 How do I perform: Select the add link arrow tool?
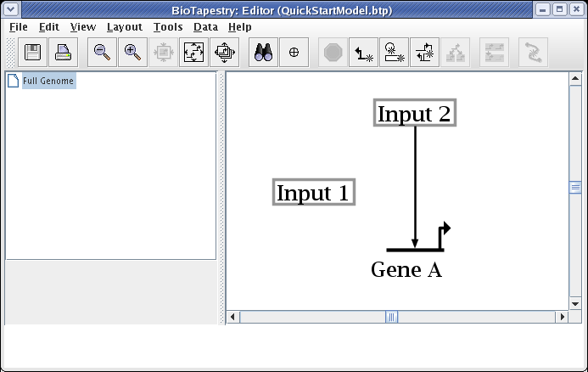364,53
